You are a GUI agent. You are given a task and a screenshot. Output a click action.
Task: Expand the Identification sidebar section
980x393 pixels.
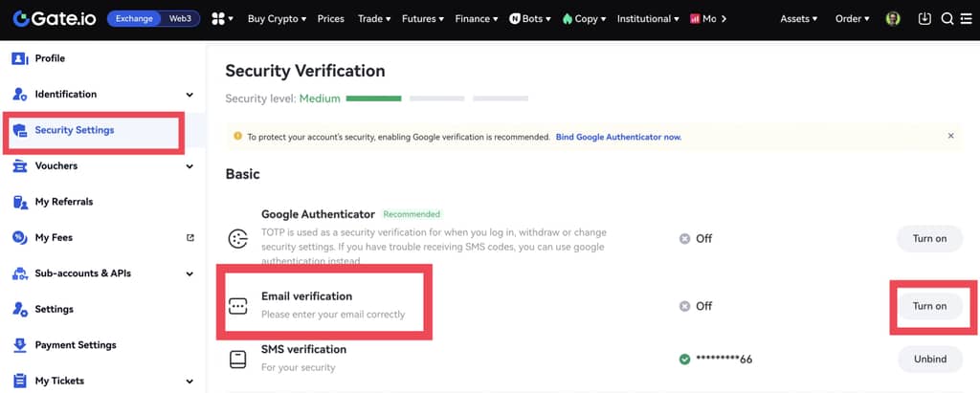point(189,95)
